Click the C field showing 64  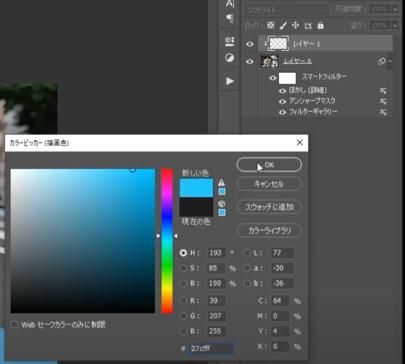[x=280, y=301]
